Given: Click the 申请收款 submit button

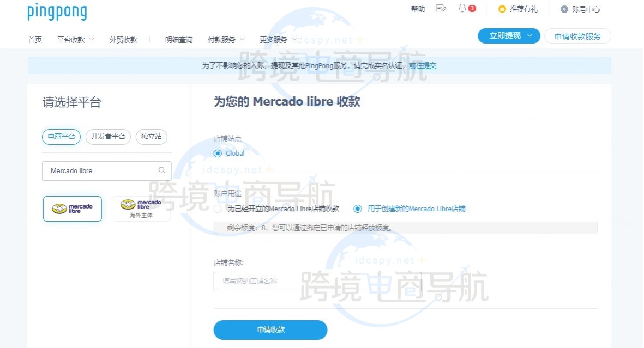Looking at the screenshot, I should click(x=270, y=330).
